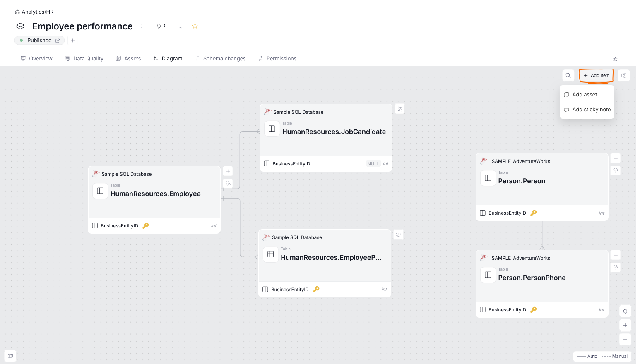Click the link icon beside HumanResources.JobCandidate card
Viewport: 640px width, 364px height.
point(400,109)
